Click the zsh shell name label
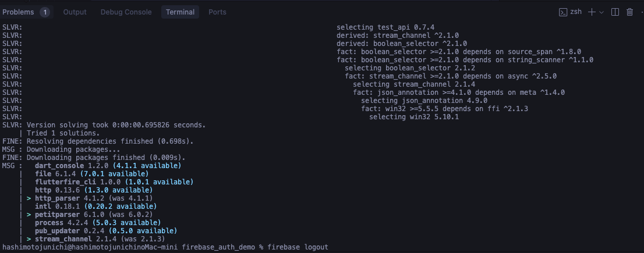 [576, 12]
